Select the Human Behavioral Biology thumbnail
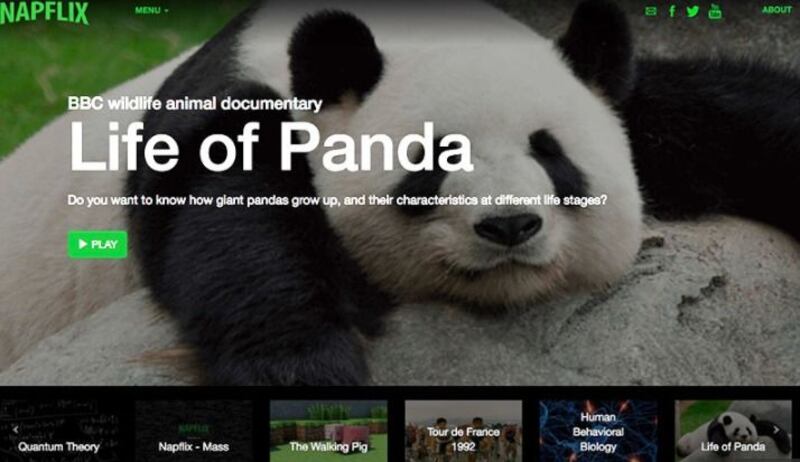This screenshot has height=462, width=800. [598, 431]
